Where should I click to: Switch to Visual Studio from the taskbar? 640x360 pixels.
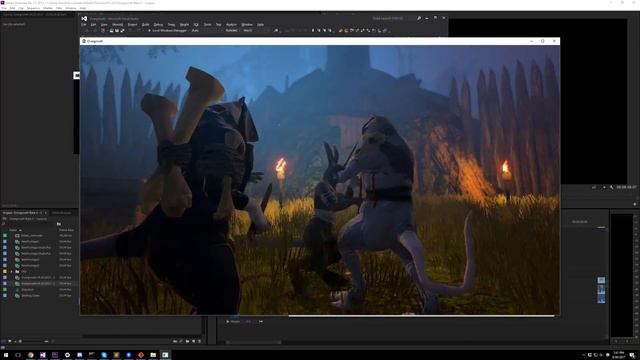click(43, 355)
